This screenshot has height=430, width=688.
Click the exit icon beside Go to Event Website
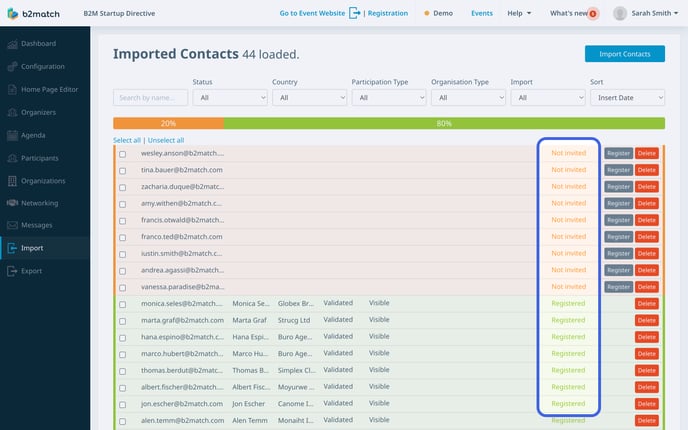[355, 13]
